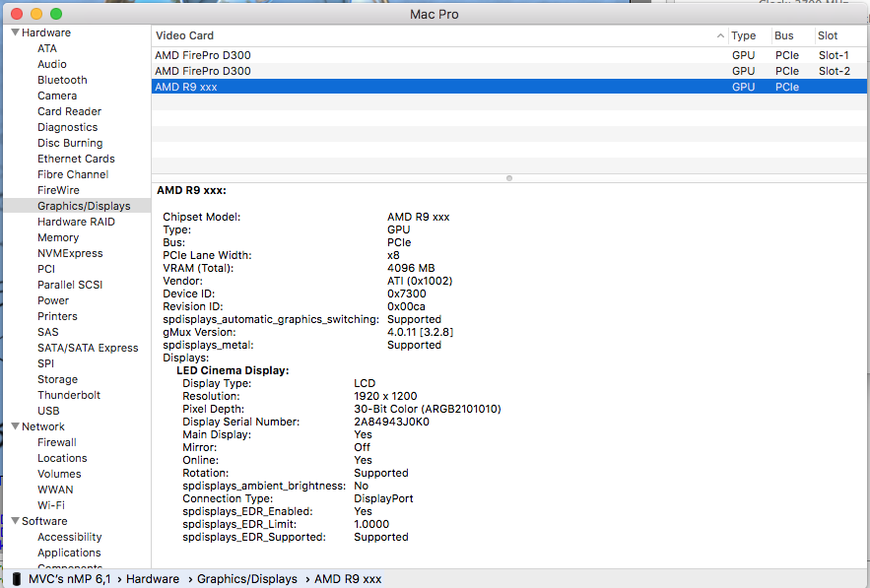Click the LED Cinema Display heading
The height and width of the screenshot is (588, 870).
(233, 370)
